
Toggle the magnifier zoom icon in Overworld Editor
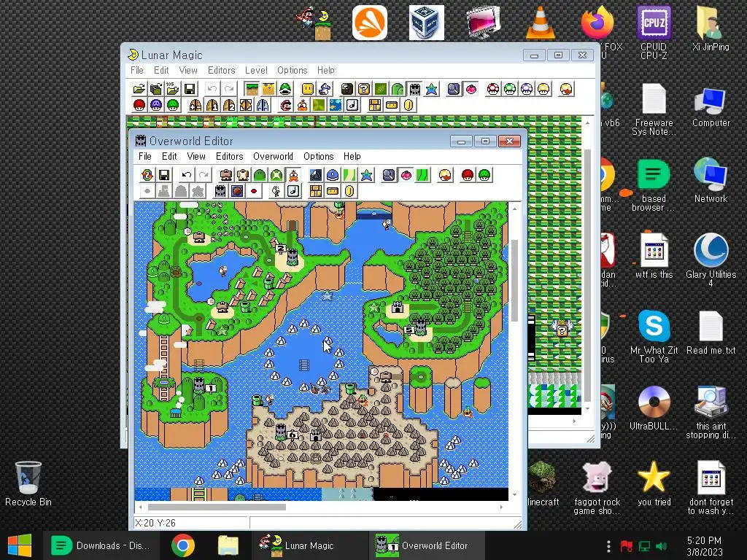click(x=389, y=175)
